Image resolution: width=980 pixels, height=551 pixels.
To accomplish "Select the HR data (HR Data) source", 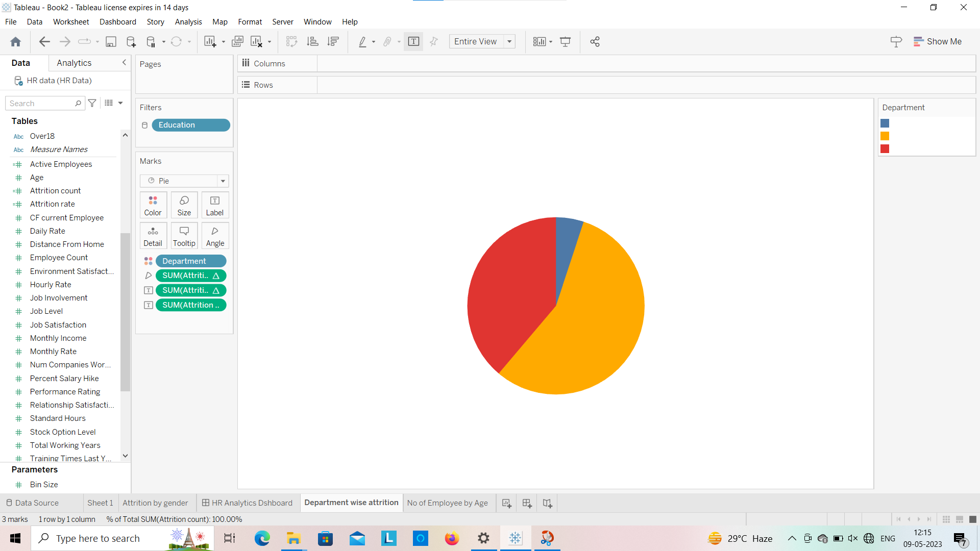I will 59,81.
